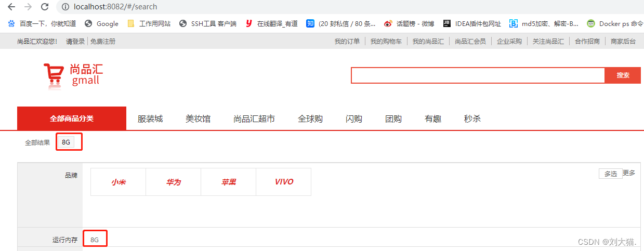
Task: Open 企业采购 in top bar
Action: pyautogui.click(x=509, y=42)
